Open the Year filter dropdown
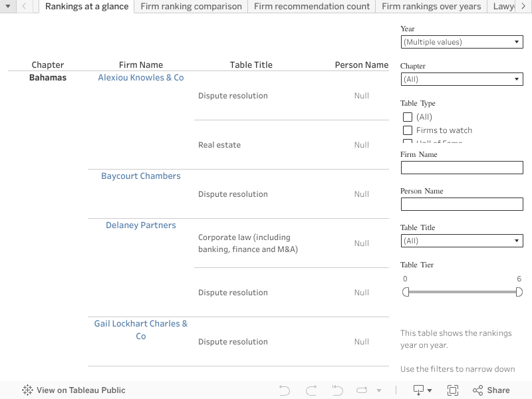 [x=462, y=42]
